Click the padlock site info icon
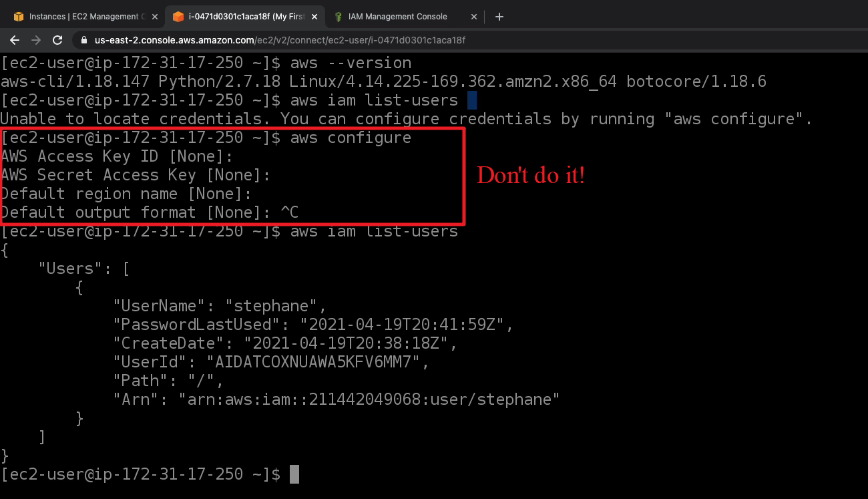This screenshot has width=868, height=499. [x=84, y=40]
